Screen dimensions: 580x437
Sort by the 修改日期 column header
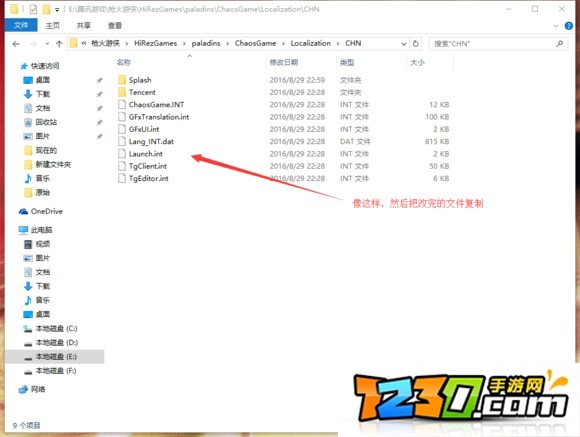(284, 62)
